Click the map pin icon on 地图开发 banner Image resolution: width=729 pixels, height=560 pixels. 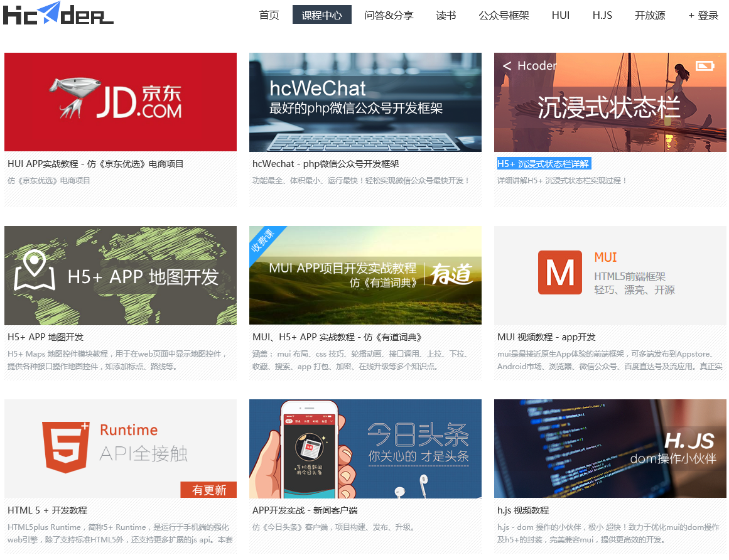[35, 269]
